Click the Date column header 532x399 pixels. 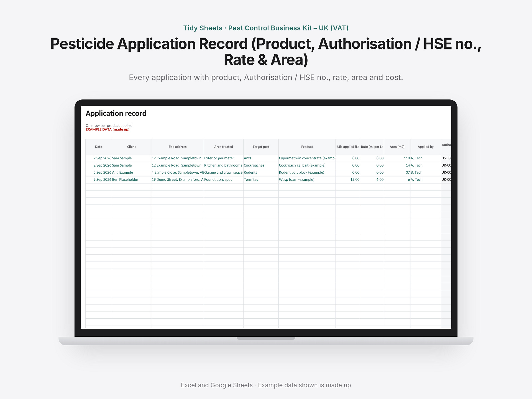(98, 147)
